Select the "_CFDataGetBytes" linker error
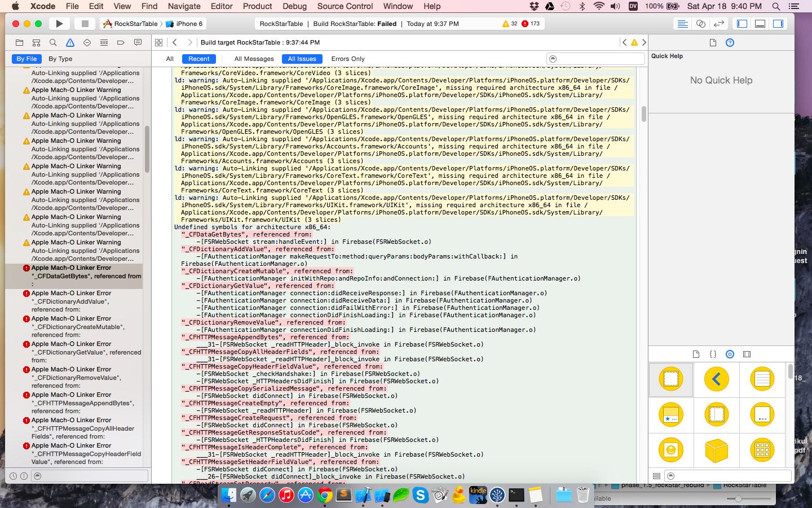812x508 pixels. (x=74, y=276)
